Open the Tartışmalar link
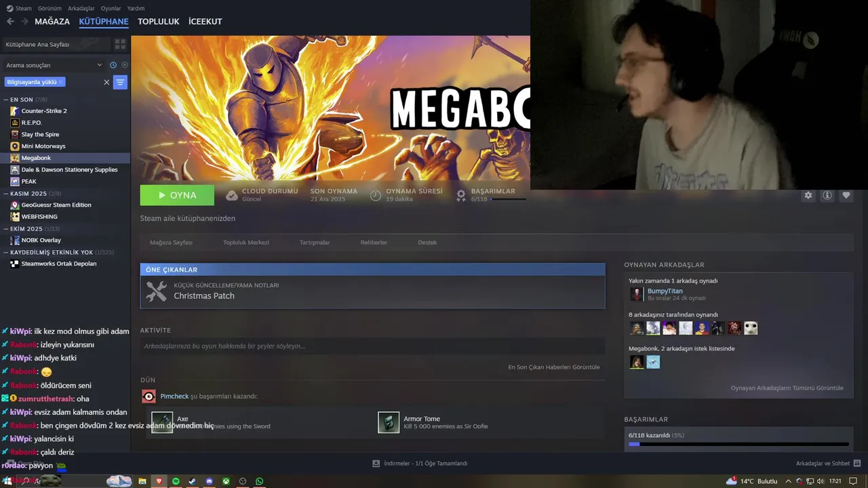 (315, 243)
